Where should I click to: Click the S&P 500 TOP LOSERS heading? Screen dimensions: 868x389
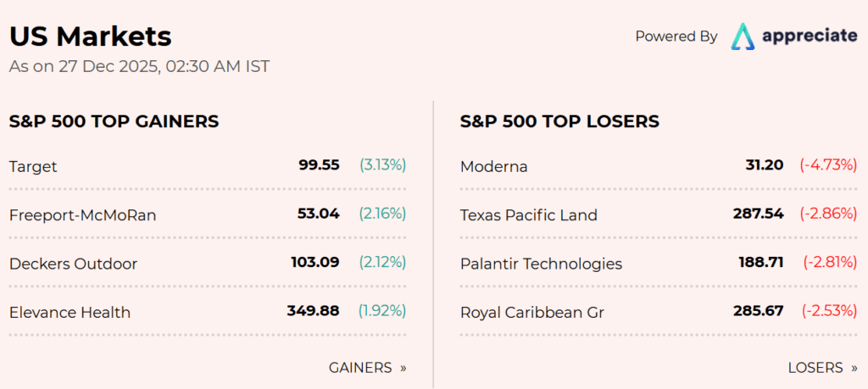[x=559, y=121]
